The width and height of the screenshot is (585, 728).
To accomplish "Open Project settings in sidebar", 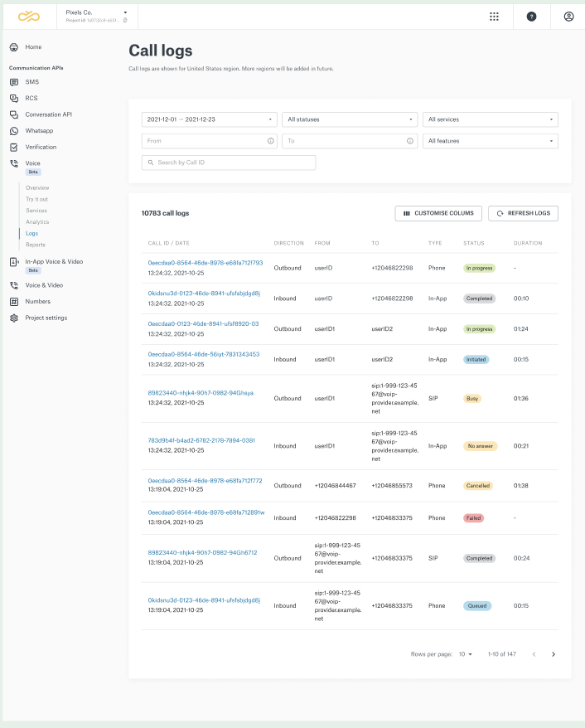I will 46,318.
